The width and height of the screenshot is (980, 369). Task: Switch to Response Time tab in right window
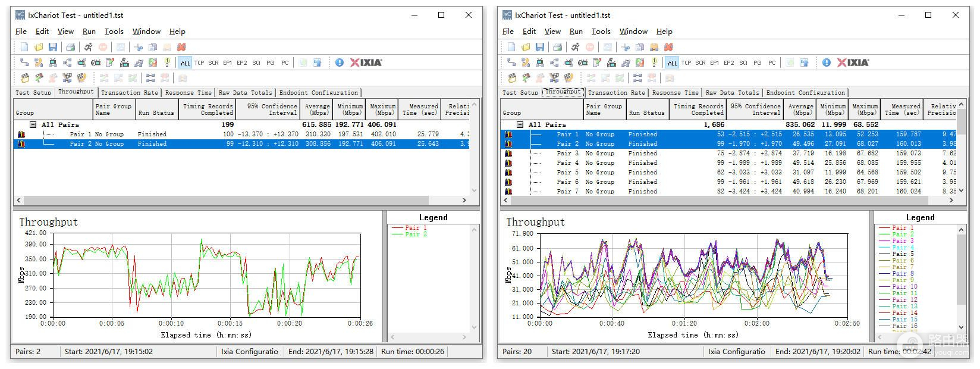click(675, 93)
